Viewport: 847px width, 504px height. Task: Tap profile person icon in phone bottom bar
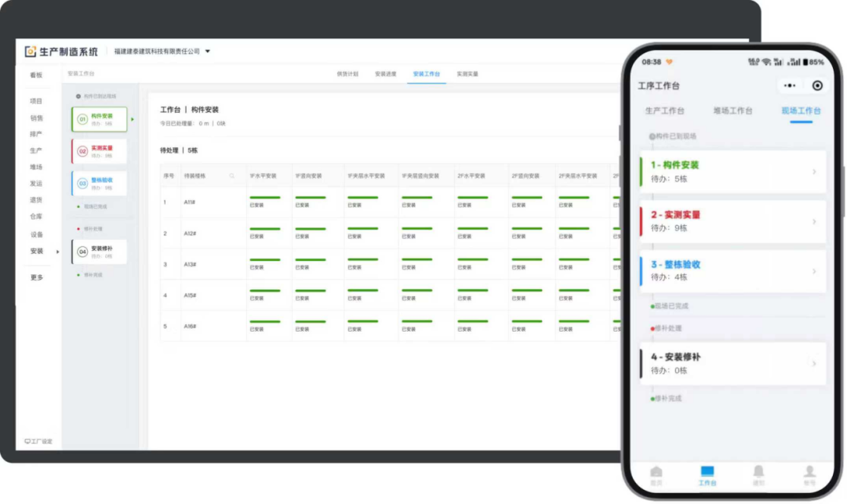click(809, 472)
